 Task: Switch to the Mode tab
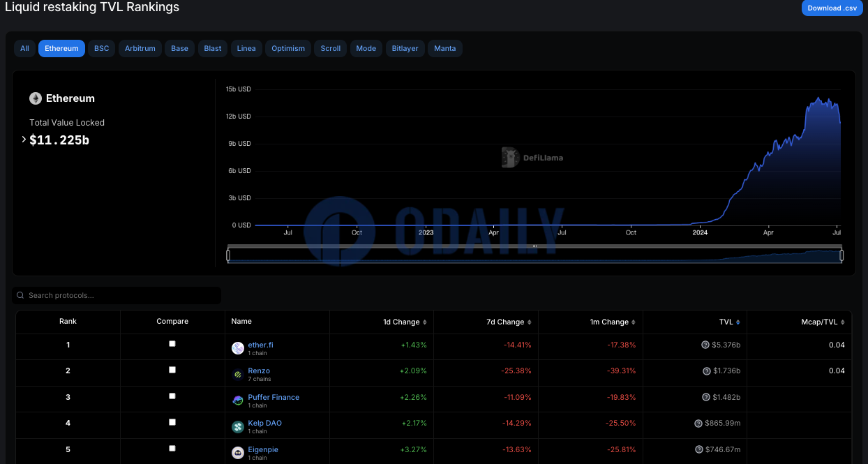[366, 49]
